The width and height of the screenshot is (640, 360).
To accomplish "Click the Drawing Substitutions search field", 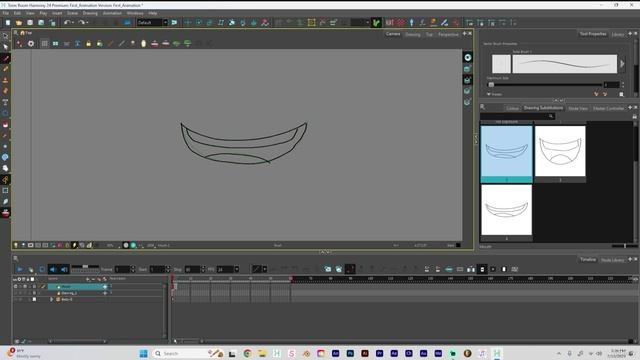I will (517, 116).
